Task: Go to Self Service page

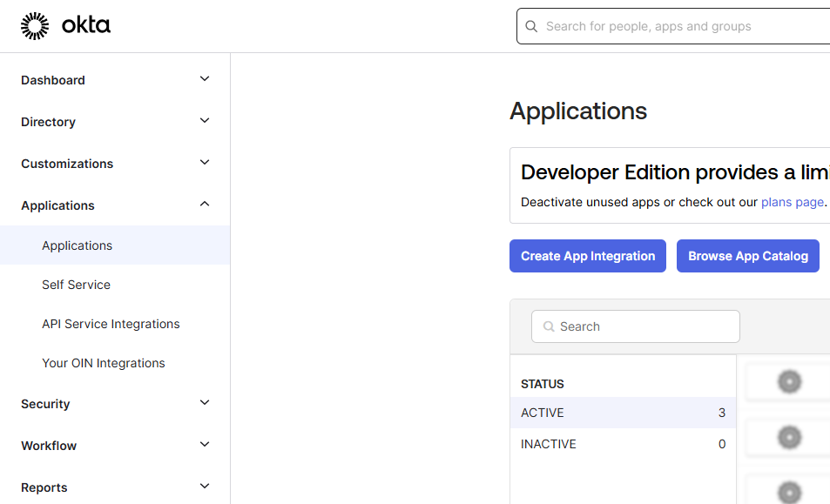Action: (77, 285)
